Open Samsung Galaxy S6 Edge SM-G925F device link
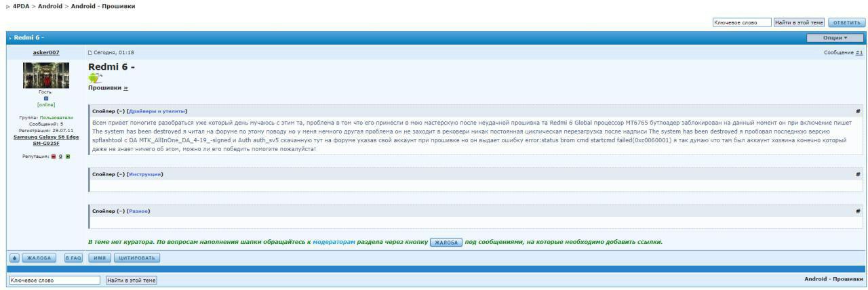 click(x=46, y=140)
